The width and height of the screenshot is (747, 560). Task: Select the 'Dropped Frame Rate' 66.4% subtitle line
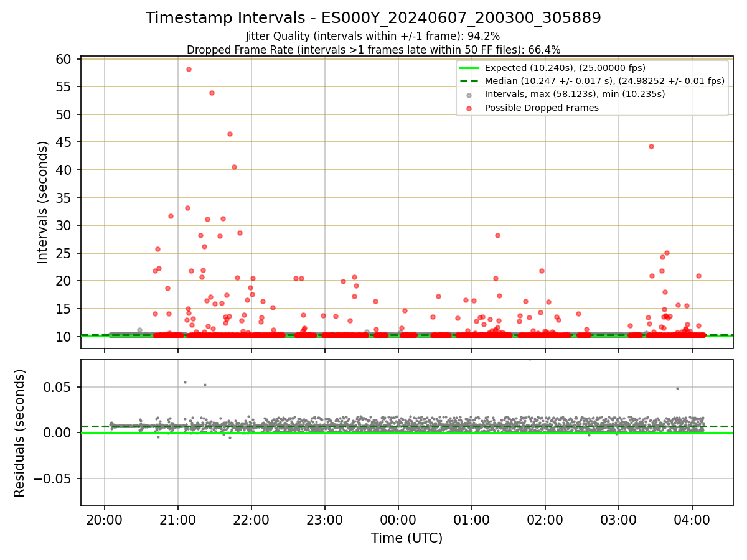374,49
